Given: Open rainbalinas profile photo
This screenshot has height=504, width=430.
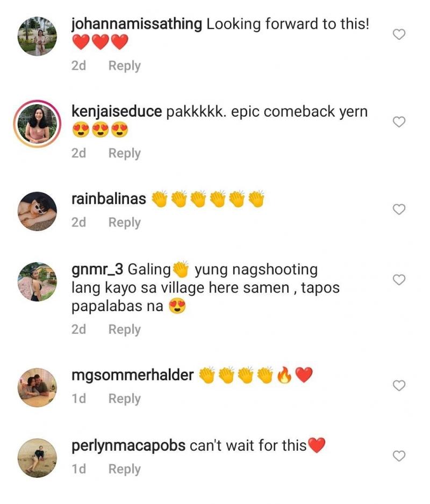Looking at the screenshot, I should [x=37, y=211].
